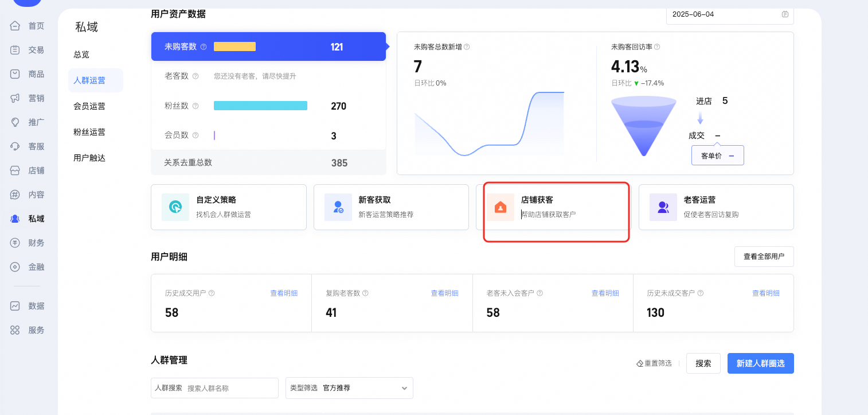Go to 总览 in 私域 menu
Viewport: 868px width, 415px height.
coord(81,55)
